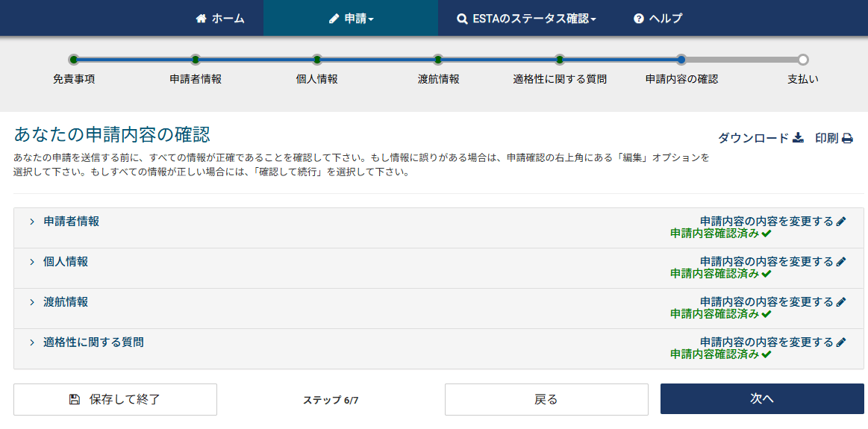
Task: Expand the 適格性に関する質問 section chevron
Action: pos(32,342)
